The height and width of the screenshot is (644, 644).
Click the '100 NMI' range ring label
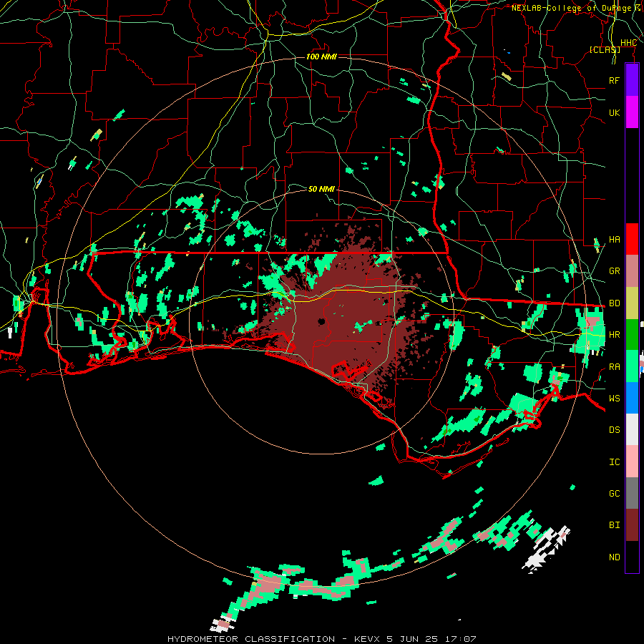pyautogui.click(x=321, y=57)
